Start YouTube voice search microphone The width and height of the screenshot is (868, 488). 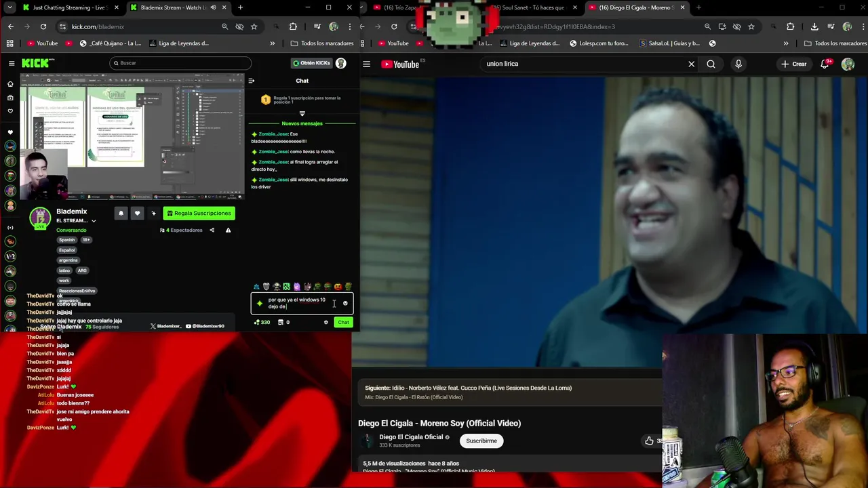(738, 64)
